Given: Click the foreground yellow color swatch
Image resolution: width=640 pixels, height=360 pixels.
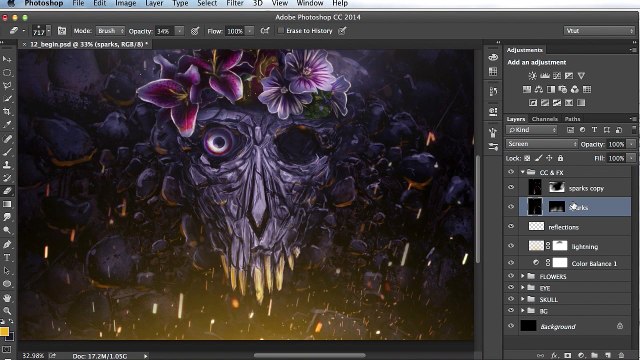Looking at the screenshot, I should (4, 331).
